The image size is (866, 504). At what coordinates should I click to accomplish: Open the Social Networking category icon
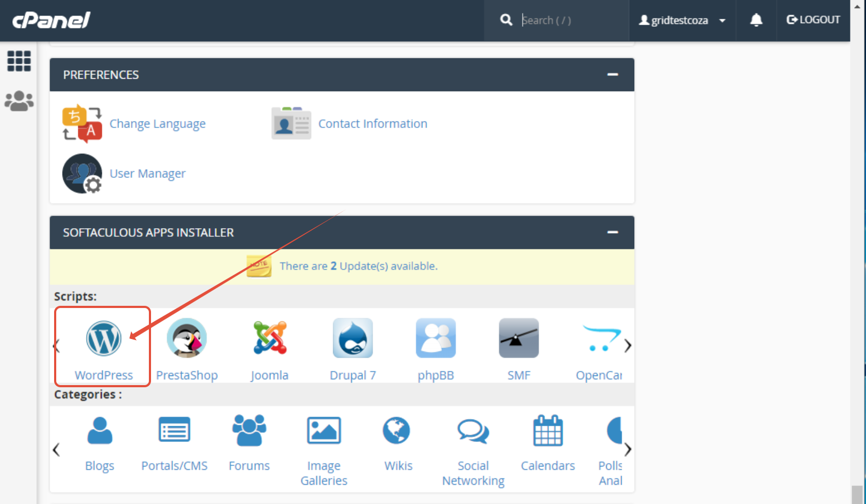[473, 431]
